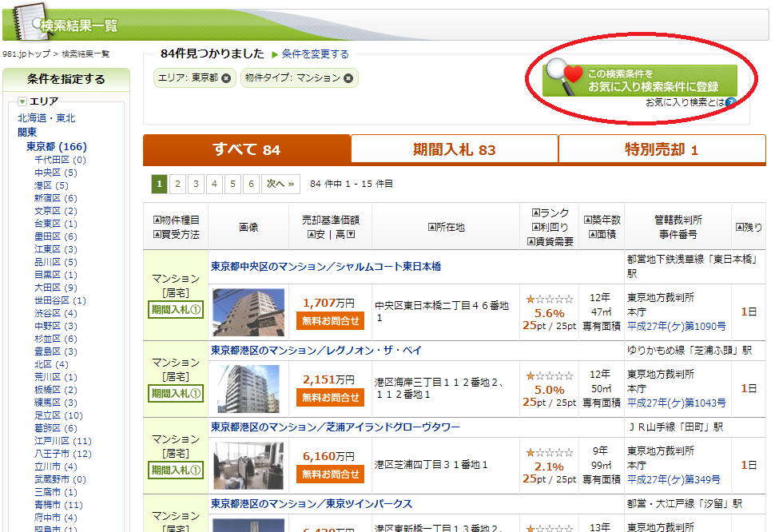Image resolution: width=775 pixels, height=532 pixels.
Task: Sort price descending with 高 arrow
Action: click(x=351, y=234)
